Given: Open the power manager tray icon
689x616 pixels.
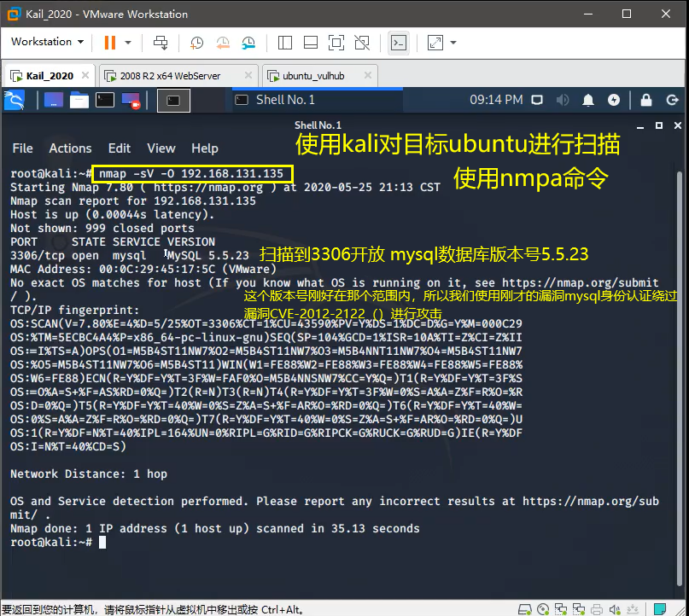Looking at the screenshot, I should [613, 100].
